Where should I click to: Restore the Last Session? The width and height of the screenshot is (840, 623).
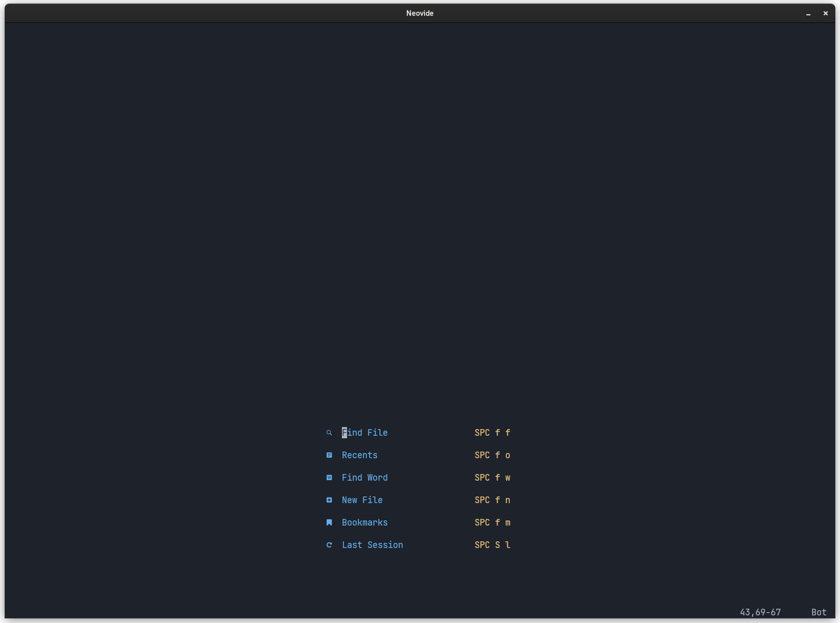point(372,545)
